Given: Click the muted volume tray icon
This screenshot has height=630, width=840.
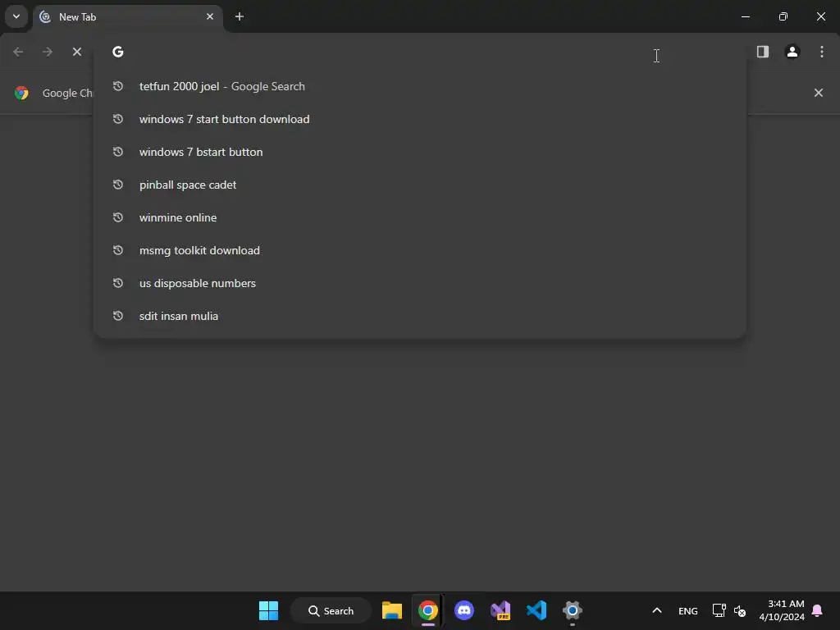Looking at the screenshot, I should coord(740,610).
